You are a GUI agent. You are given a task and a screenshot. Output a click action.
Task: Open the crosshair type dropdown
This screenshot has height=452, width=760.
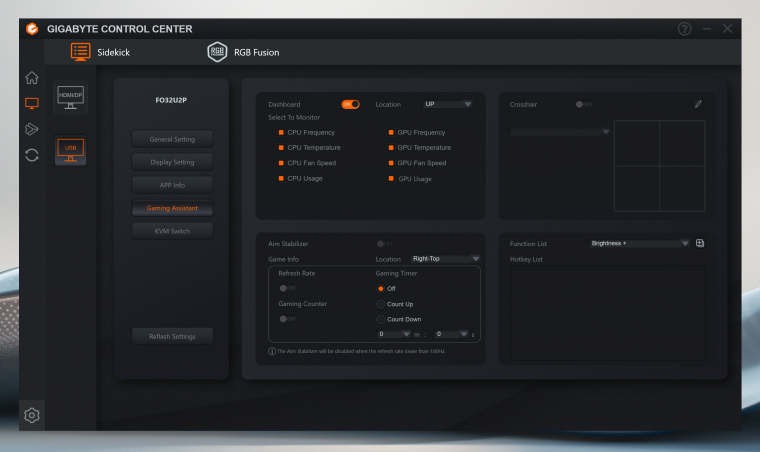(559, 132)
